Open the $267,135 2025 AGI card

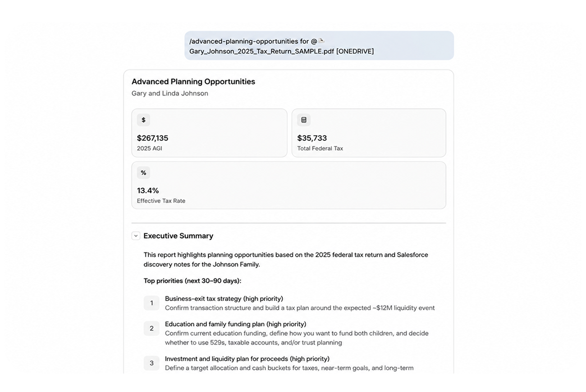point(209,133)
